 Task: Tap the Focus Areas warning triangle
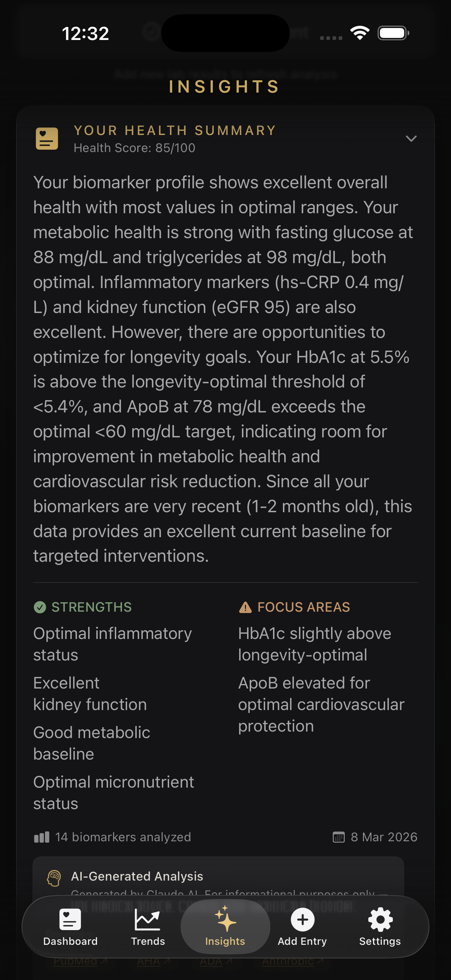coord(245,607)
